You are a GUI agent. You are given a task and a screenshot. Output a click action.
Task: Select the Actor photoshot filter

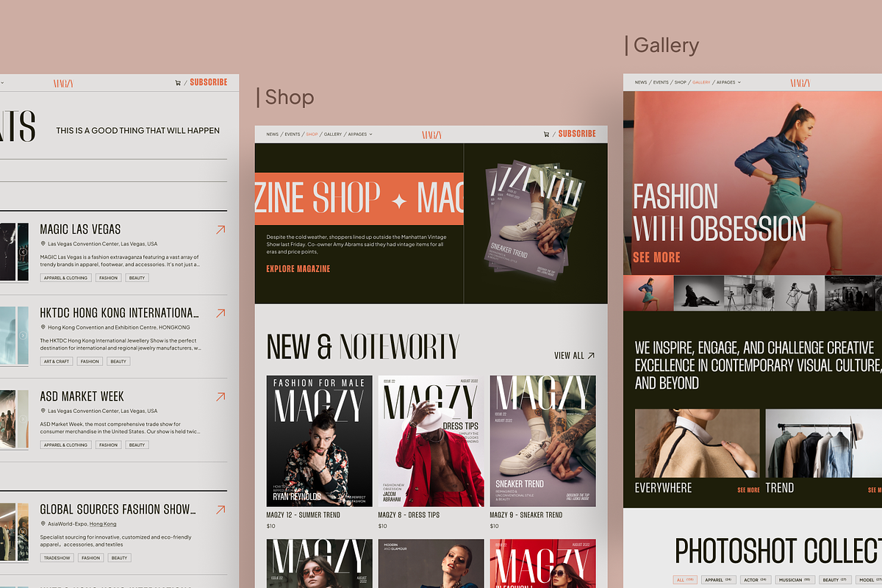pyautogui.click(x=756, y=580)
